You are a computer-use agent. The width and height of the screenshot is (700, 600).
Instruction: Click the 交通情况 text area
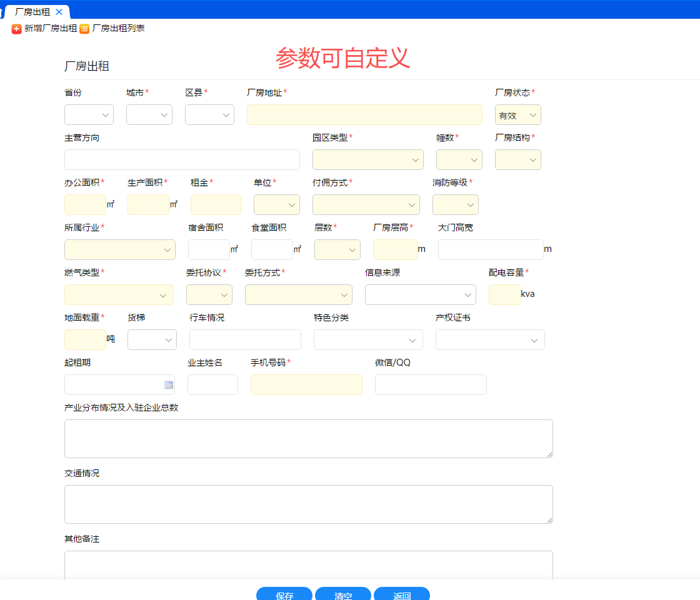click(x=308, y=504)
